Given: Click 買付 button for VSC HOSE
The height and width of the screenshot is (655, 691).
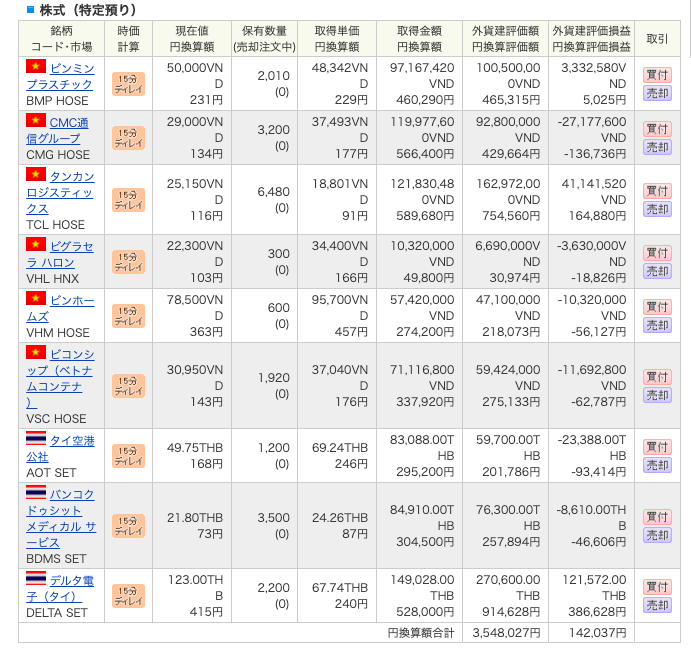Looking at the screenshot, I should 657,377.
